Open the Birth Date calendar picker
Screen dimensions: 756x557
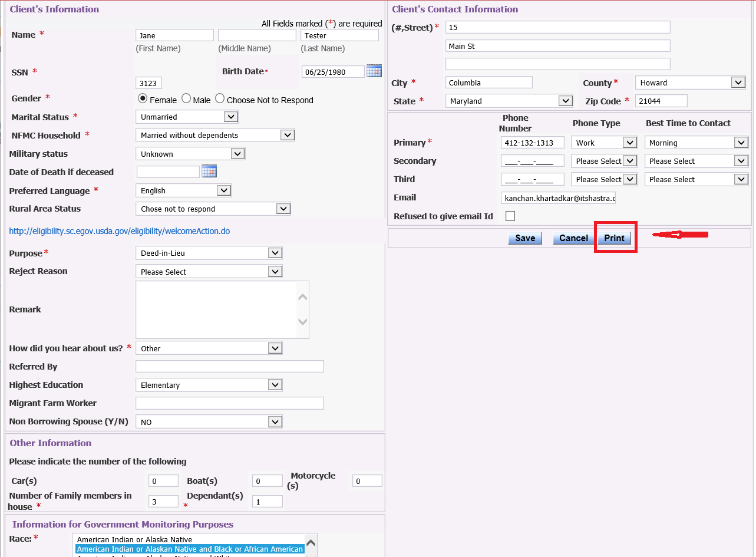click(x=374, y=71)
